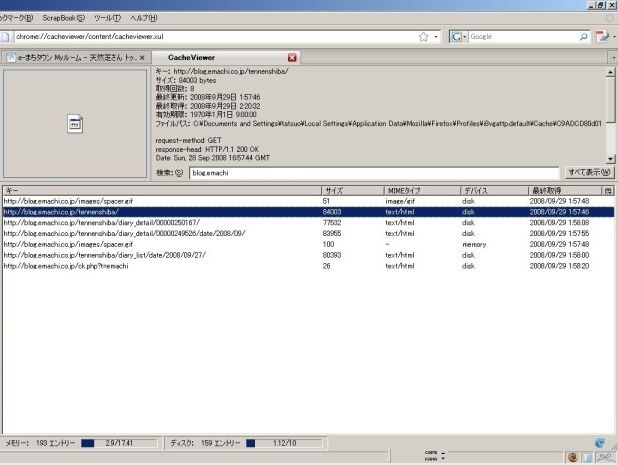Click the bookmark star icon in address bar
The height and width of the screenshot is (466, 618).
click(423, 37)
